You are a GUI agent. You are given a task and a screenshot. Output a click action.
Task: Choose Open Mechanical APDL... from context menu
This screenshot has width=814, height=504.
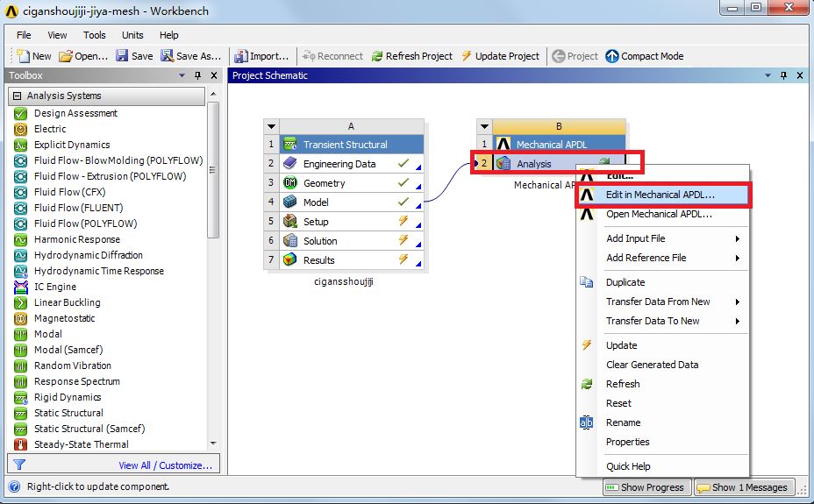coord(663,214)
